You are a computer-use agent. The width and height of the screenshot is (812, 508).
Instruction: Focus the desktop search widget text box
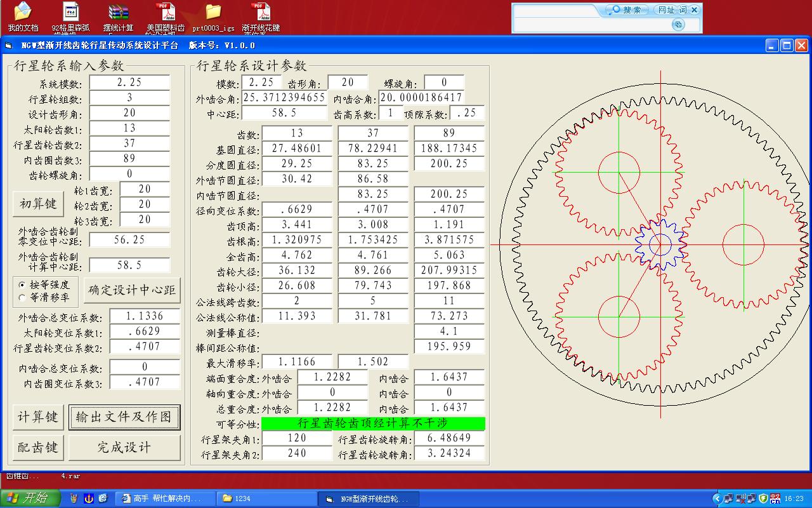coord(591,25)
